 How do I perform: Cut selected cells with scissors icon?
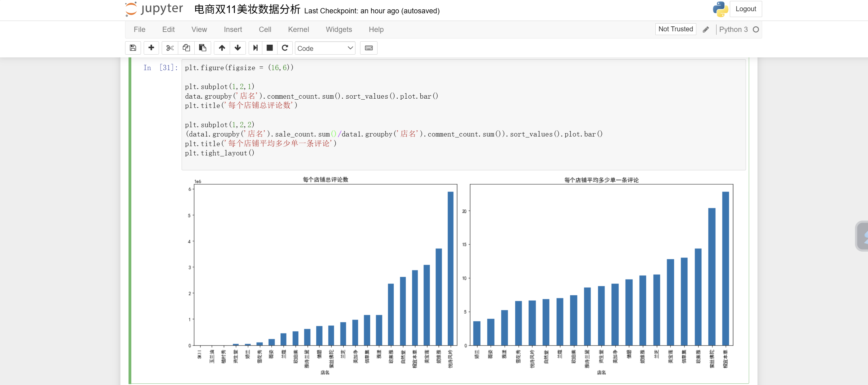coord(170,48)
